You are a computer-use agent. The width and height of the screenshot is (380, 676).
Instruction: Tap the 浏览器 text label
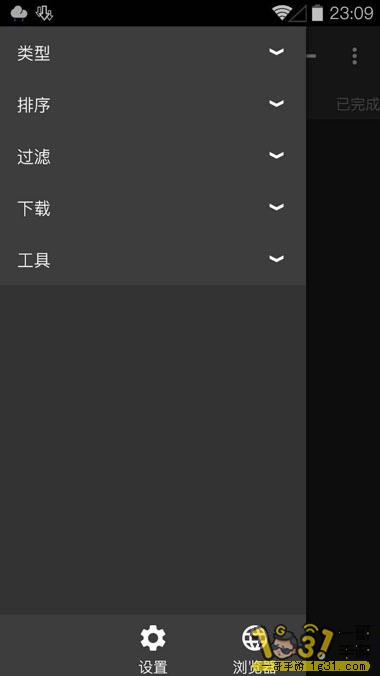[254, 666]
